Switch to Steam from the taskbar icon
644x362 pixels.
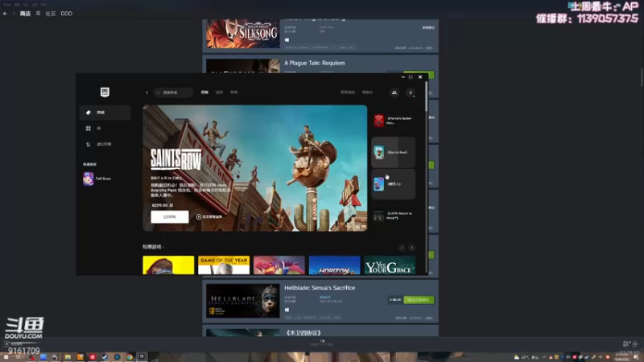point(105,357)
